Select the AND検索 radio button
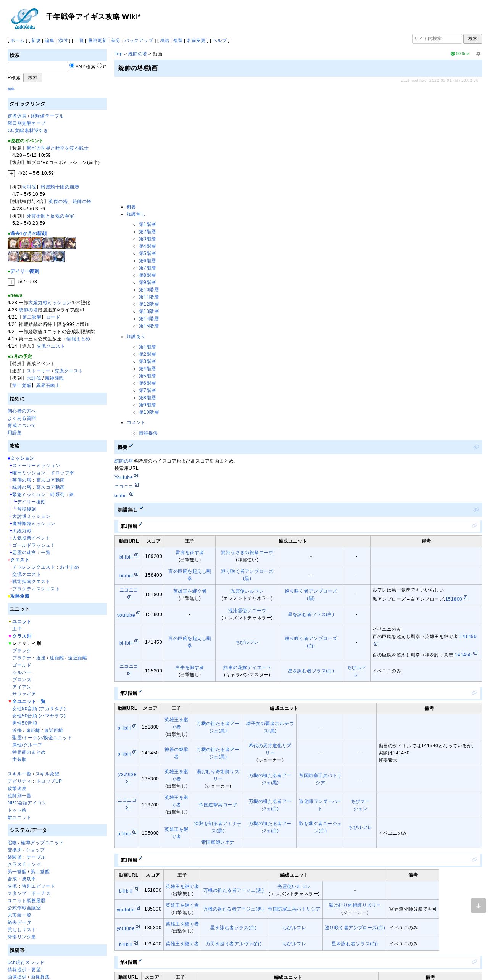 pos(72,66)
